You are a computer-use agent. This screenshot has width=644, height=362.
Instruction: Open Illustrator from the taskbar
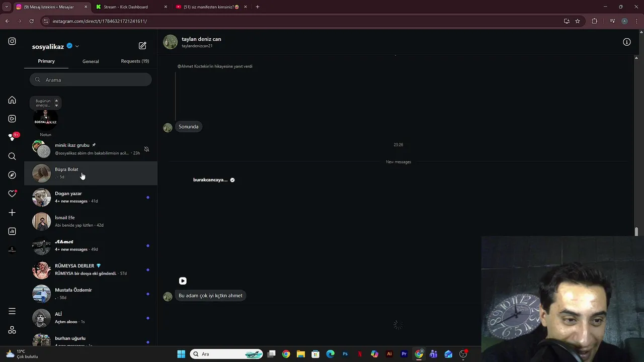click(389, 354)
